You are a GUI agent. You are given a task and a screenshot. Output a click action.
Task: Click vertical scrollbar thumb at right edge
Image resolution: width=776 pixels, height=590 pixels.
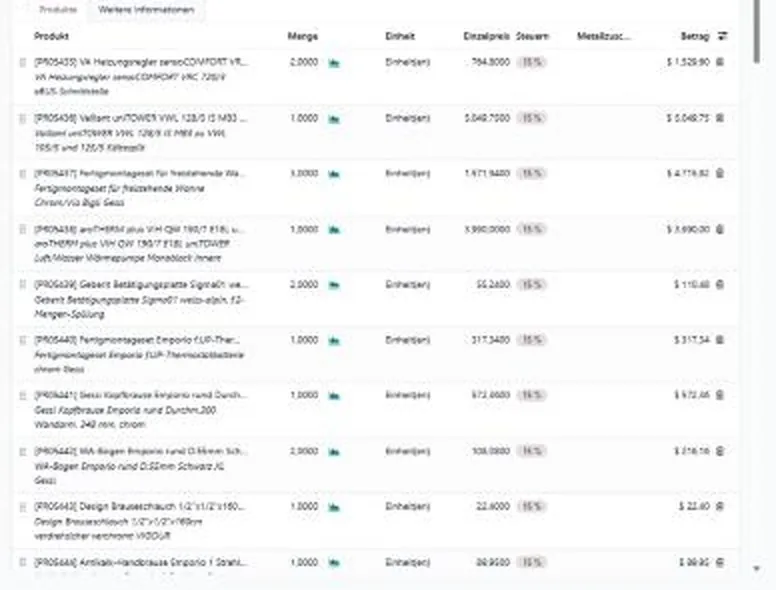756,31
